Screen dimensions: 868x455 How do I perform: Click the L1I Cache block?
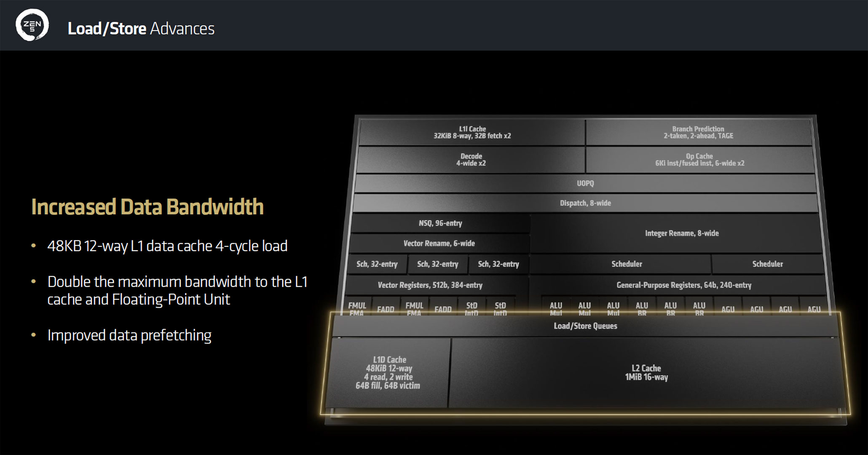tap(472, 132)
